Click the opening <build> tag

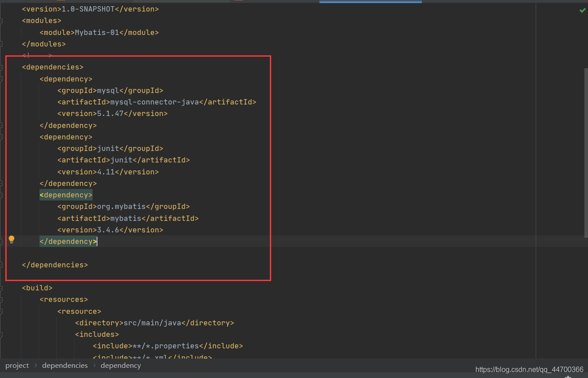click(37, 288)
